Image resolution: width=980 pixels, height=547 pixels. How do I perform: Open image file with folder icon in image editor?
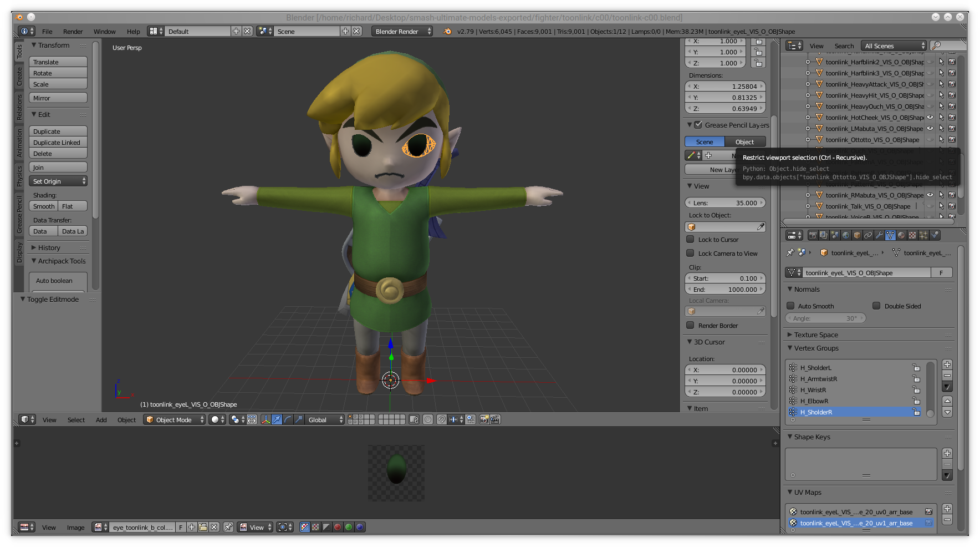point(203,527)
